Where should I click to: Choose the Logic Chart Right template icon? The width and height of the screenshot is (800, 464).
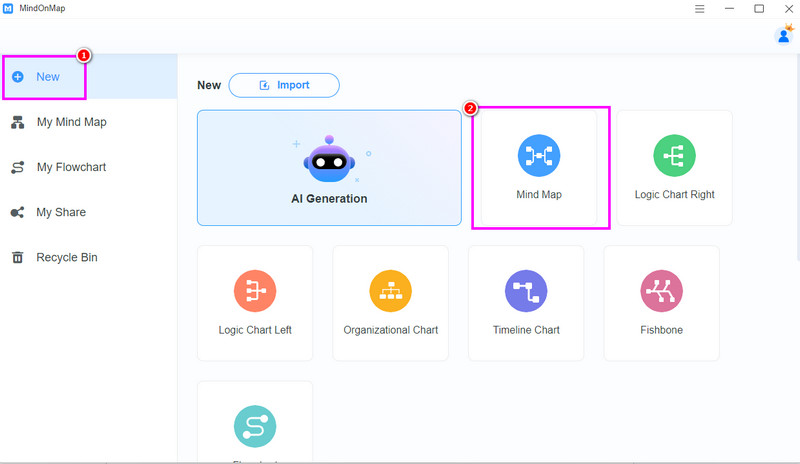coord(674,156)
